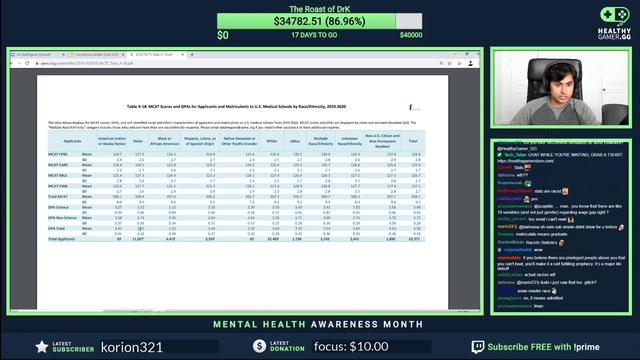Click the 'Applicants' header cell
640x360 pixels.
pos(72,141)
